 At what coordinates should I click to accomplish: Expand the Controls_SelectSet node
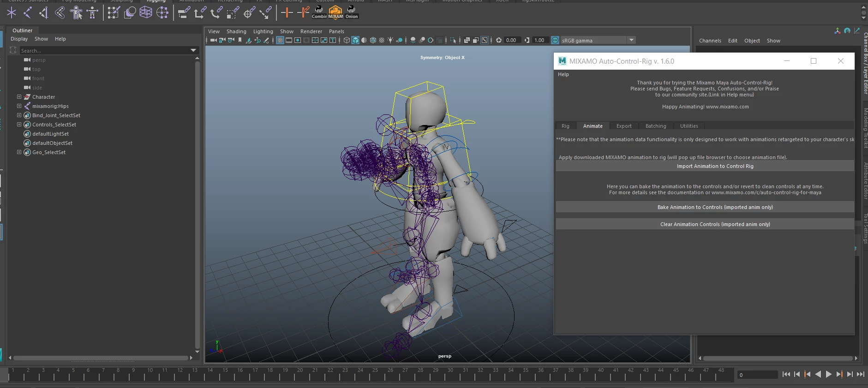click(x=19, y=125)
